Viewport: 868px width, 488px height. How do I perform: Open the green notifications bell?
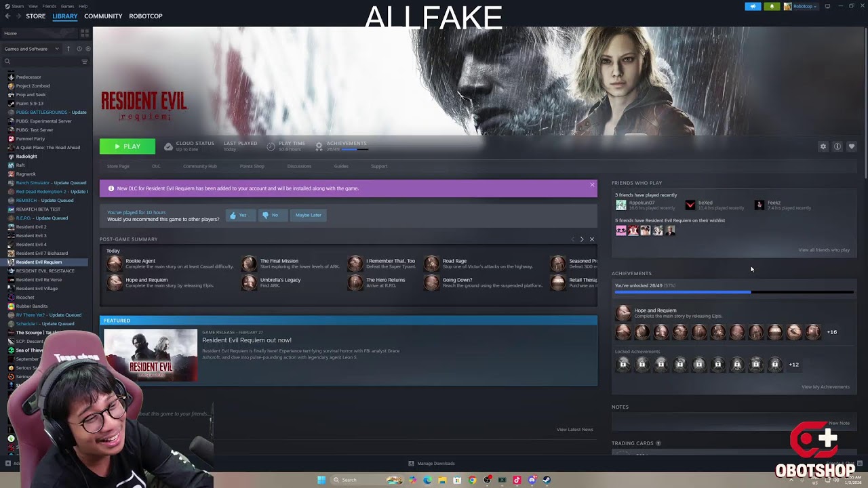click(x=772, y=6)
